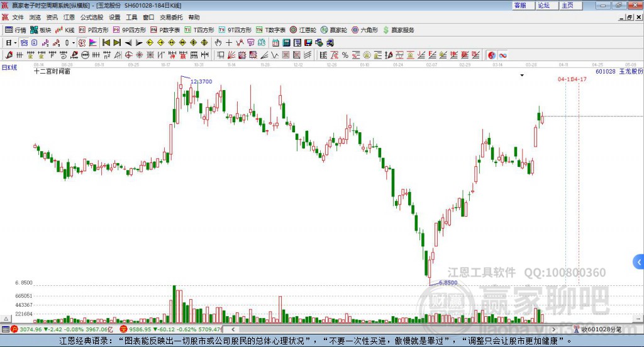The image size is (644, 347).
Task: Open the 工具 menu
Action: [x=131, y=17]
